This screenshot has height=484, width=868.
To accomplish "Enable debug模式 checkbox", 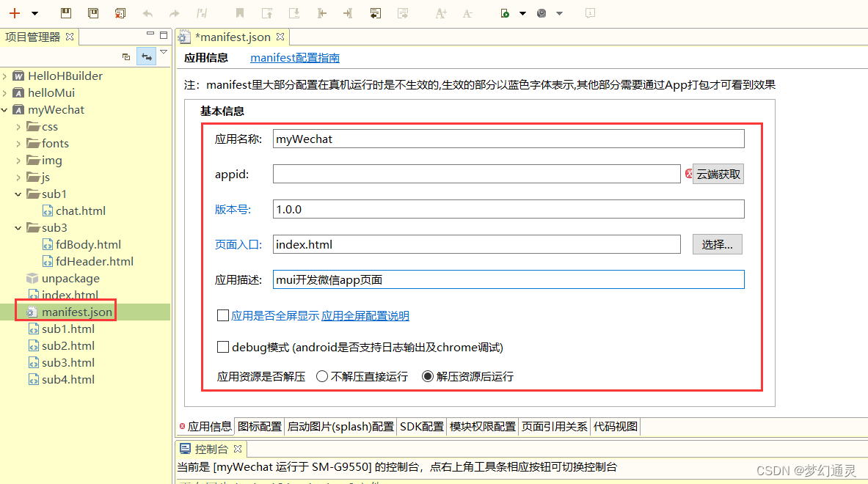I will tap(223, 347).
